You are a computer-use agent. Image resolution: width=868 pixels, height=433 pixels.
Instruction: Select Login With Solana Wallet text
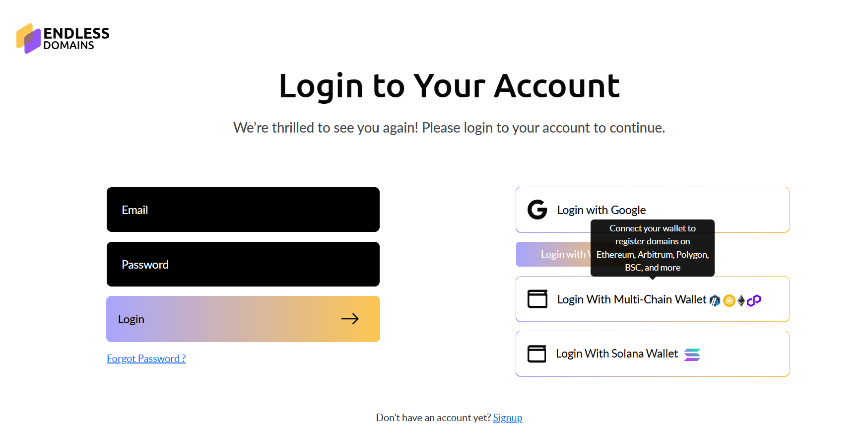[616, 354]
